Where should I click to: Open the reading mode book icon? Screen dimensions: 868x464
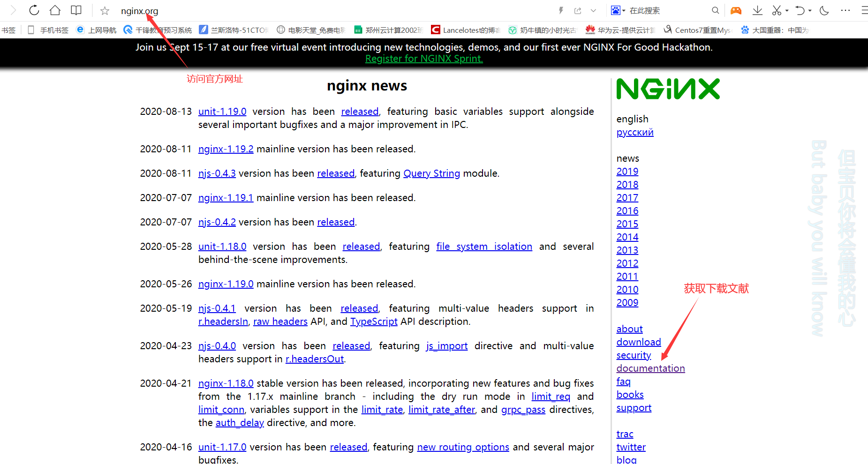[x=76, y=10]
